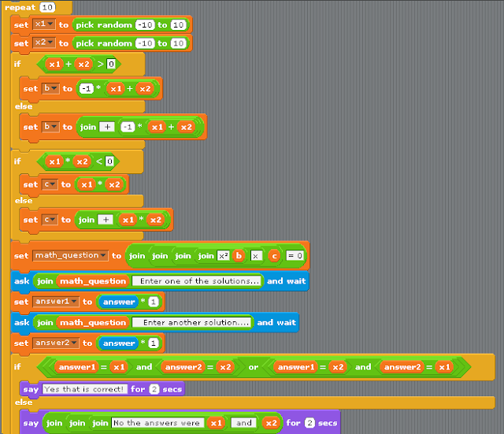The height and width of the screenshot is (434, 504).
Task: Edit the upper 10 field in set x2 pick random
Action: pos(179,43)
